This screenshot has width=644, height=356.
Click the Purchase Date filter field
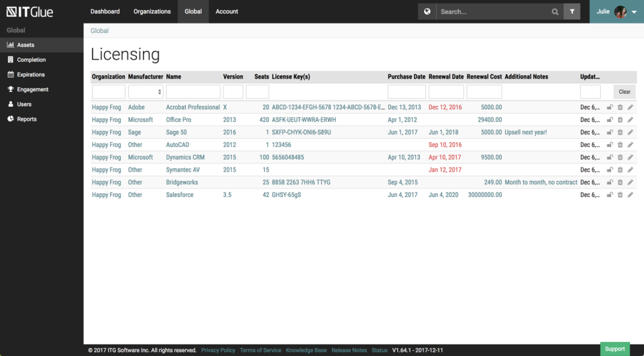[407, 92]
